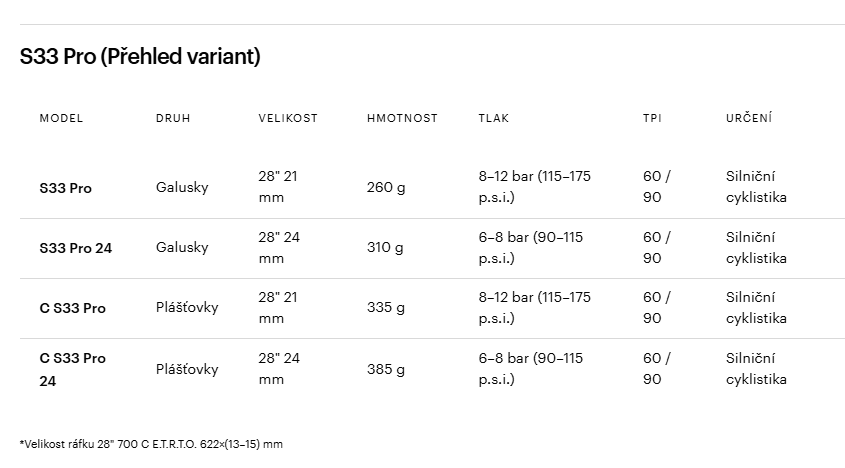Click the 310 g weight cell
This screenshot has height=468, width=845.
385,247
